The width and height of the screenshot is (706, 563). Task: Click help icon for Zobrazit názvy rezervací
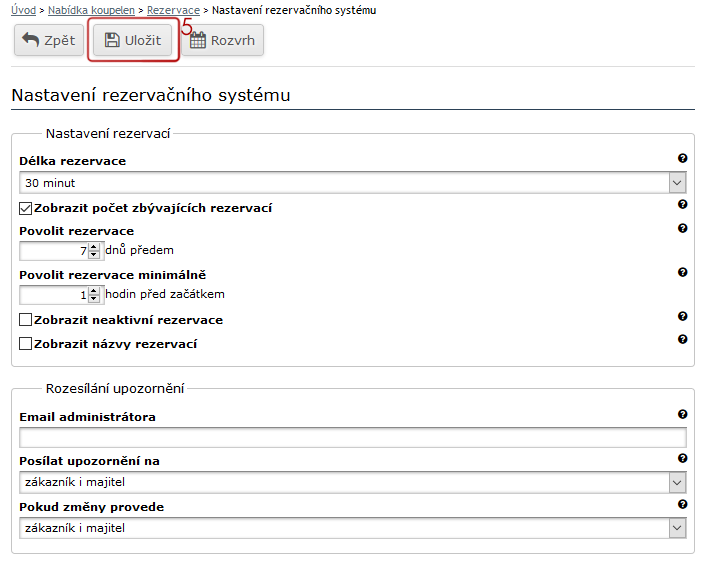click(x=682, y=339)
